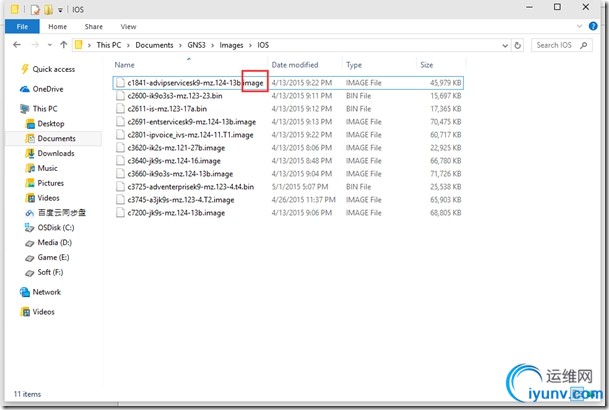Open the Share ribbon tab

pyautogui.click(x=94, y=26)
